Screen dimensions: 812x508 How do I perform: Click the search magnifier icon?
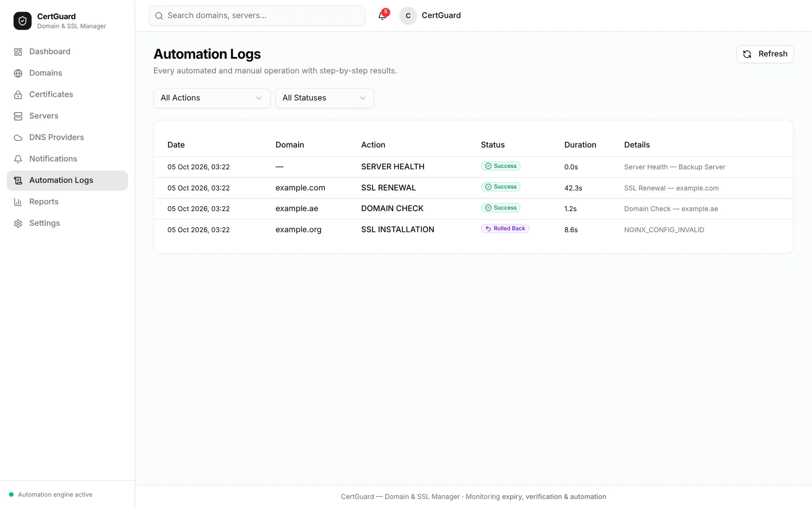pos(159,16)
